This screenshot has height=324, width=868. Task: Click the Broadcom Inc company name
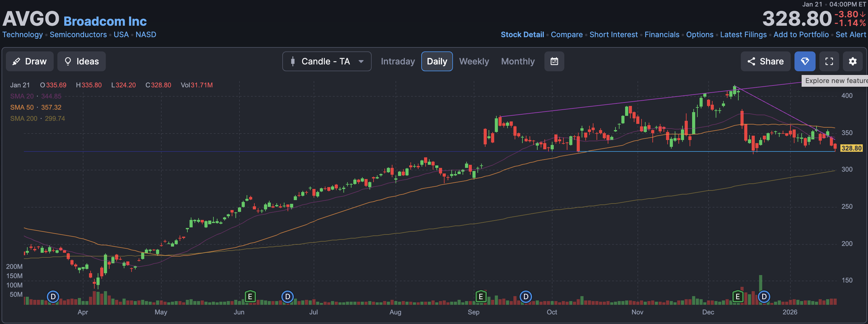click(105, 21)
